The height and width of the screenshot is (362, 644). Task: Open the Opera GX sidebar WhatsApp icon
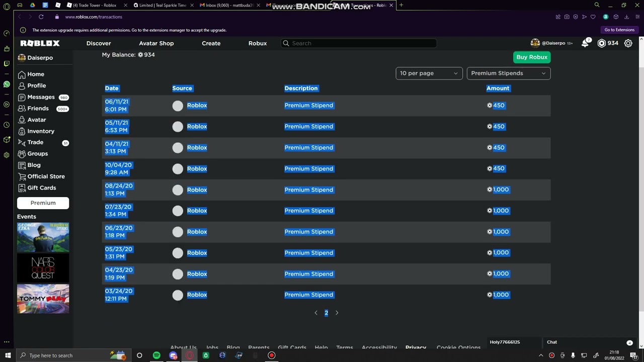click(7, 84)
